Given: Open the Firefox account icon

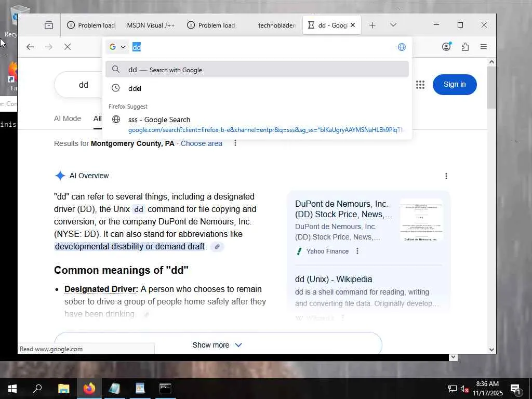Looking at the screenshot, I should 446,46.
